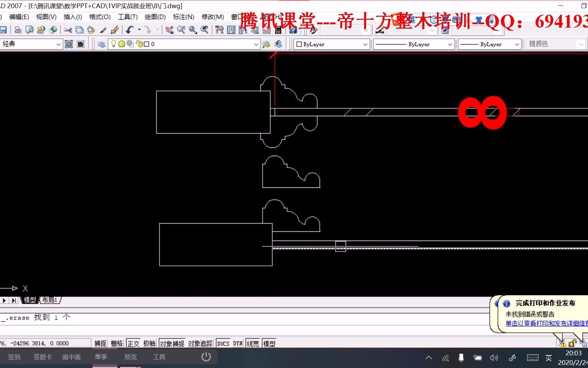Open Workspace Settings gear icon
Screen dimensions: 588x368
coord(69,44)
